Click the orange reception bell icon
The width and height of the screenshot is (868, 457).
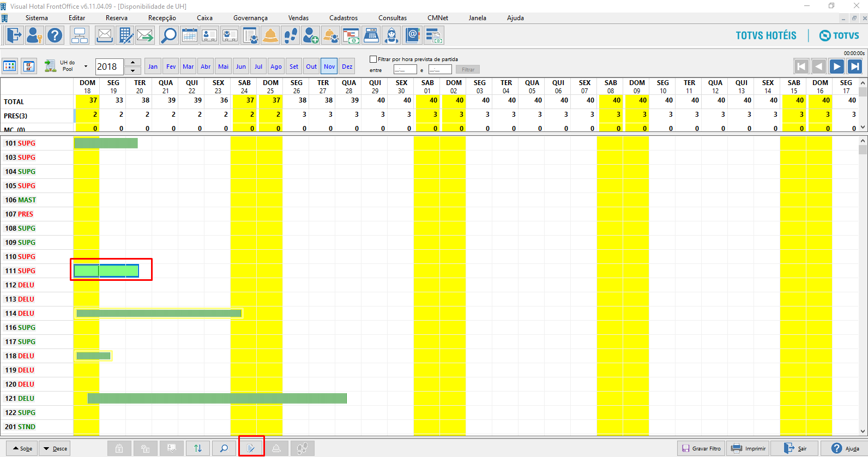tap(270, 35)
